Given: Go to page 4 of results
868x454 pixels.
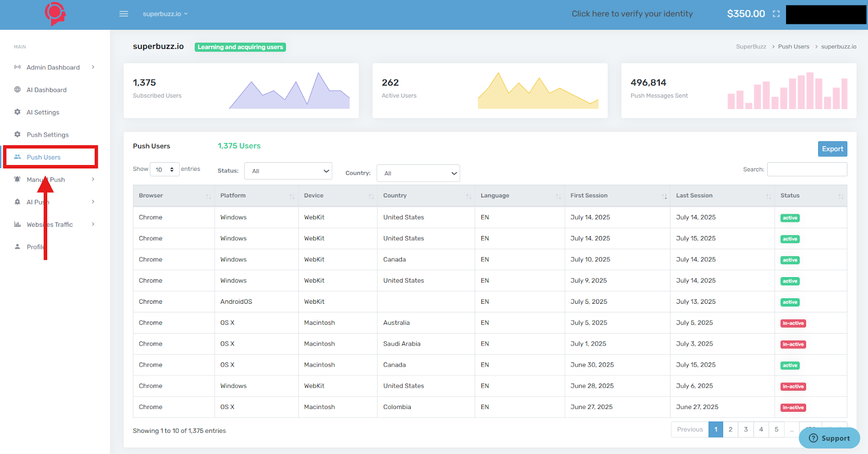Looking at the screenshot, I should click(x=761, y=429).
